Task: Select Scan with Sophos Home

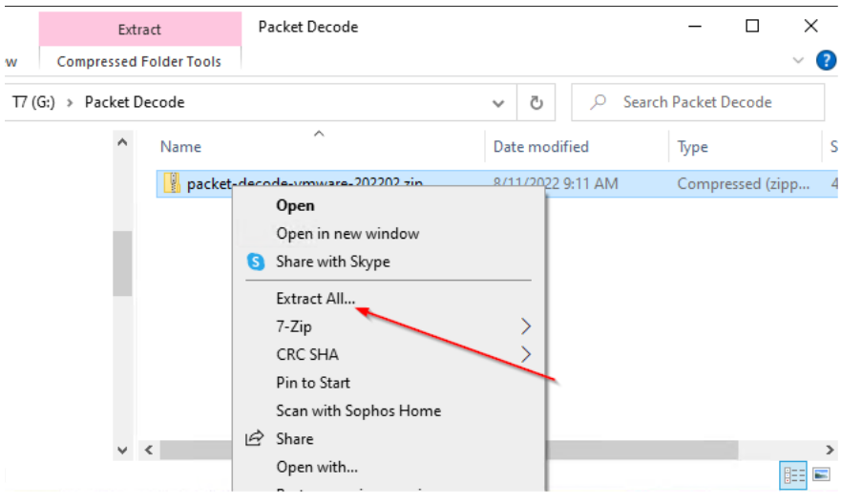Action: (x=358, y=410)
